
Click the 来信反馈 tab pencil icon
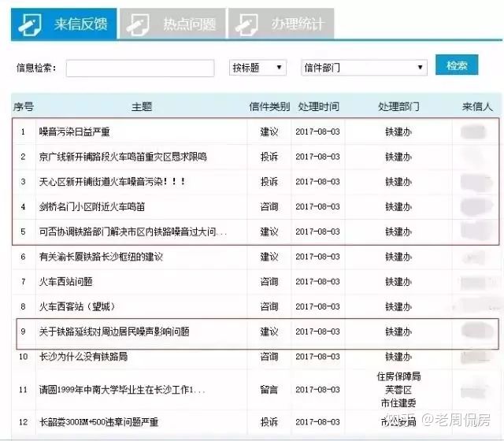30,24
